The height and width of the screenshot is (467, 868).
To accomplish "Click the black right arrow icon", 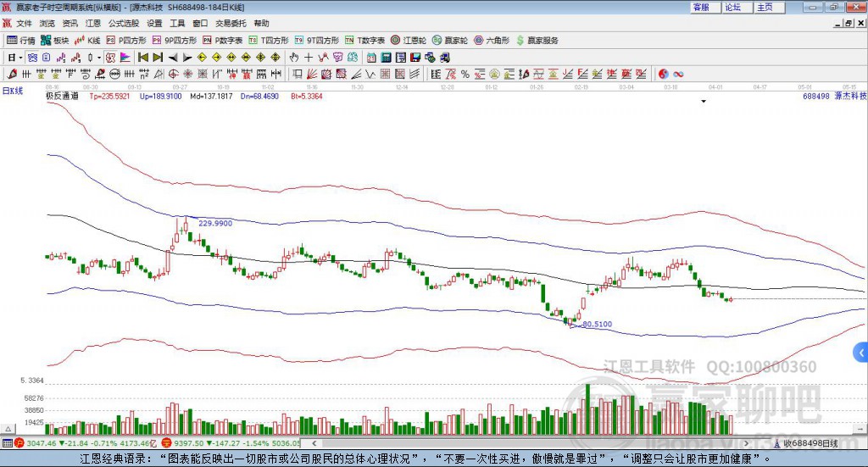I will tap(187, 58).
